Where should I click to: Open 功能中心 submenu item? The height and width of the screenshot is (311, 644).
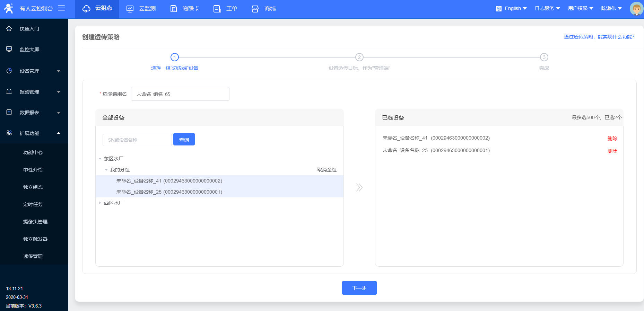tap(33, 152)
